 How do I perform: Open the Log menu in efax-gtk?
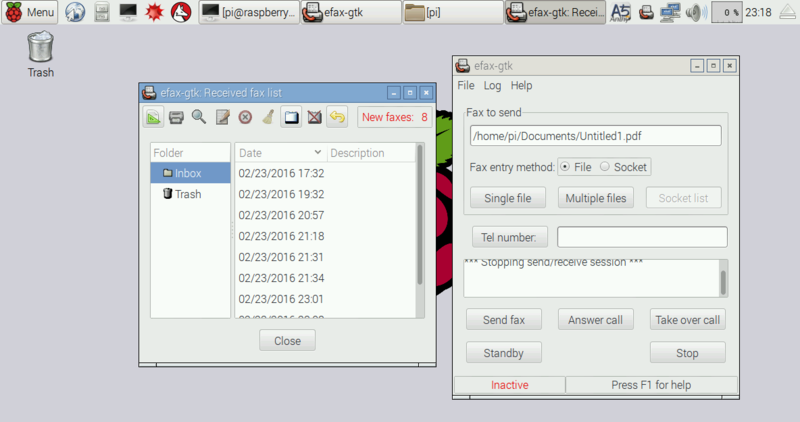(492, 85)
